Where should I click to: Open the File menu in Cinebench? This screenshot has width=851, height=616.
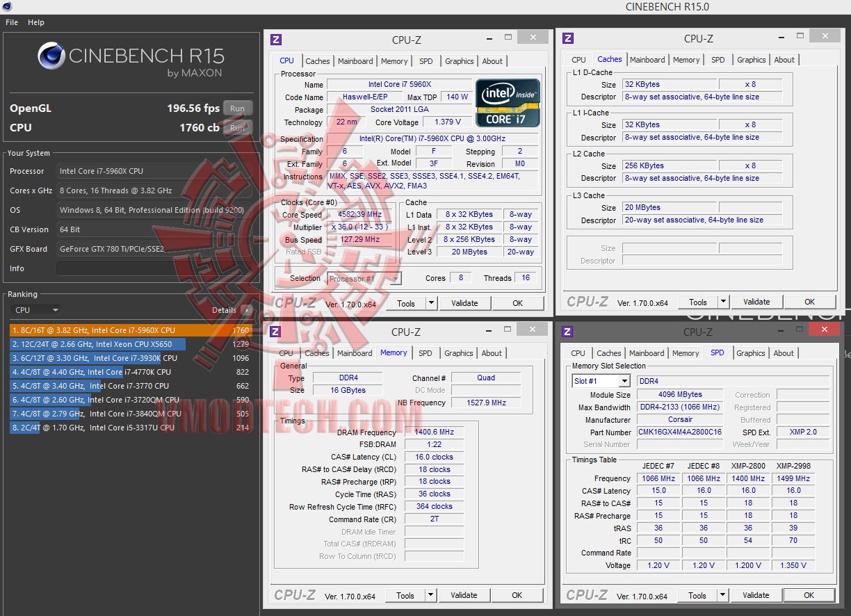click(x=12, y=22)
